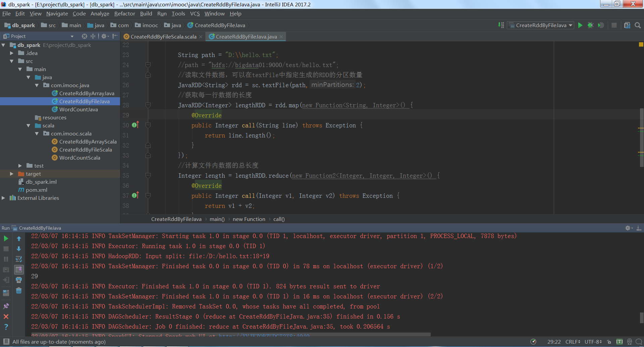This screenshot has height=347, width=644.
Task: Collapse the src folder
Action: (12, 61)
